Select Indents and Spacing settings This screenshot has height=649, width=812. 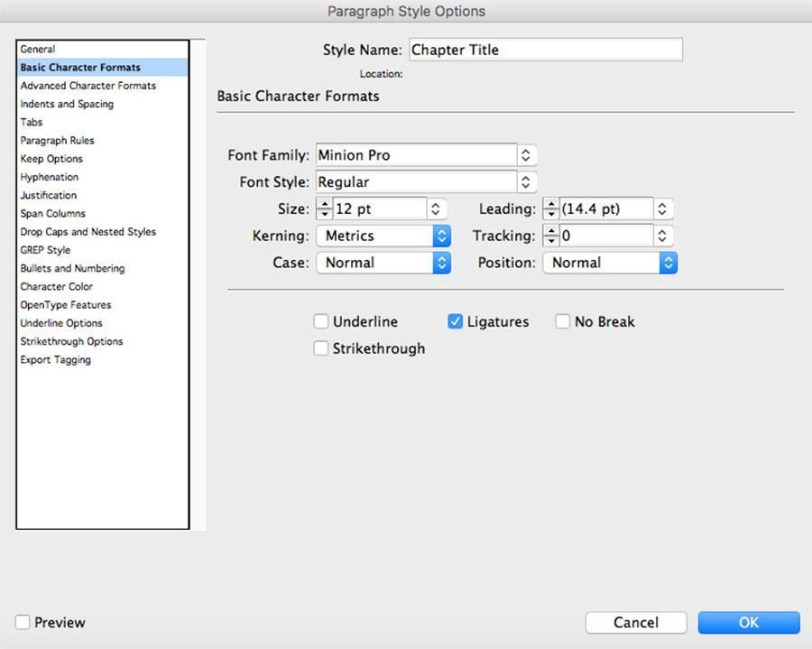point(65,104)
